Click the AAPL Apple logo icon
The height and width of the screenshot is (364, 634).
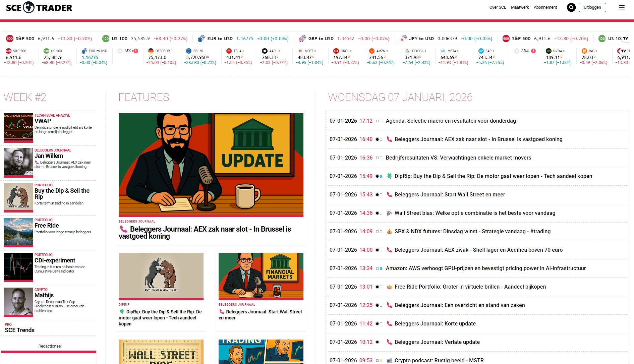tap(265, 51)
